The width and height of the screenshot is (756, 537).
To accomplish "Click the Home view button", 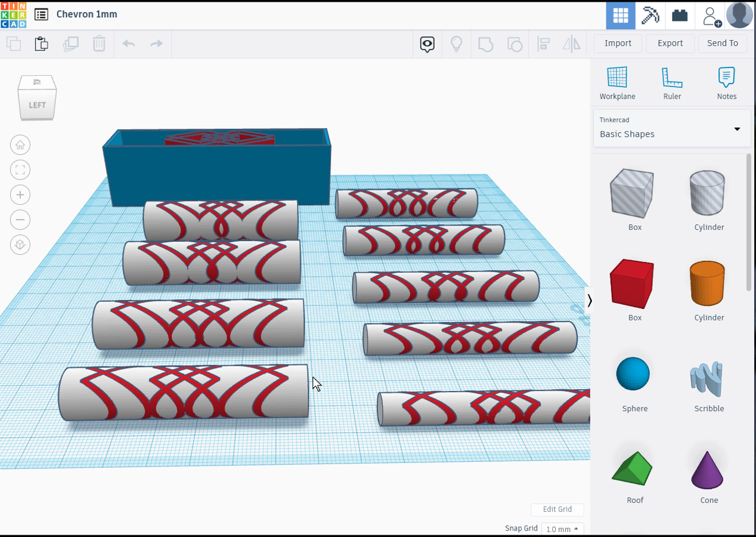I will pyautogui.click(x=20, y=145).
